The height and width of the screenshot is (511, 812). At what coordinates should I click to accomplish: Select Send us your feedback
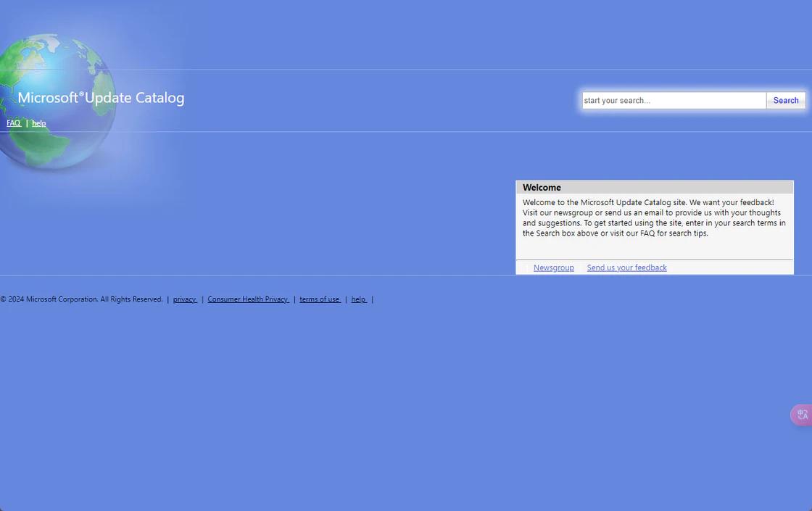626,267
